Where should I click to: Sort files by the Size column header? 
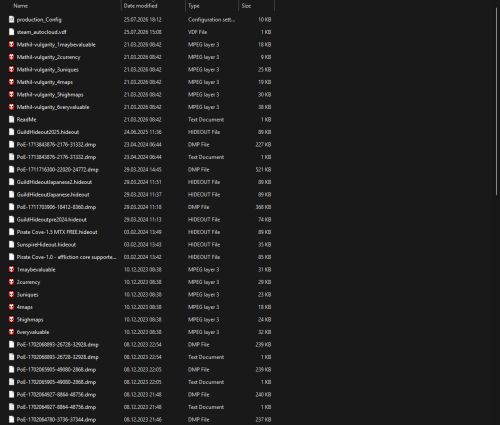coord(246,6)
